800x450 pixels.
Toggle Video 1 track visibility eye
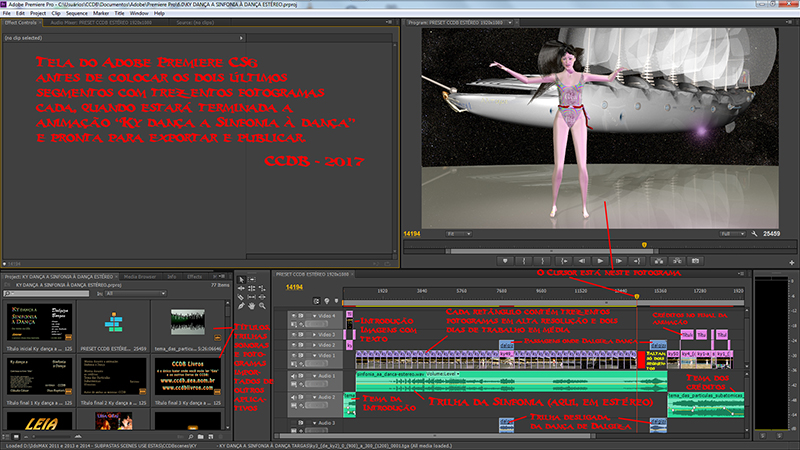[x=293, y=355]
